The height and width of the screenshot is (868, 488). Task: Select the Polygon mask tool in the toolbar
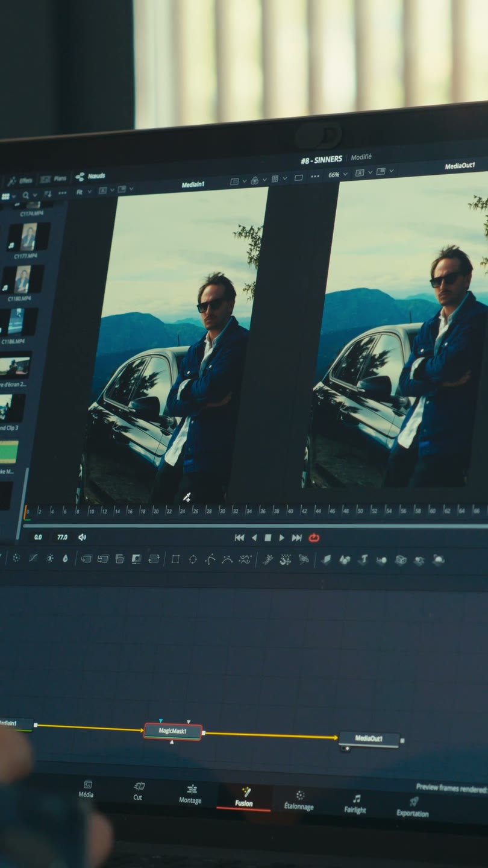click(210, 559)
